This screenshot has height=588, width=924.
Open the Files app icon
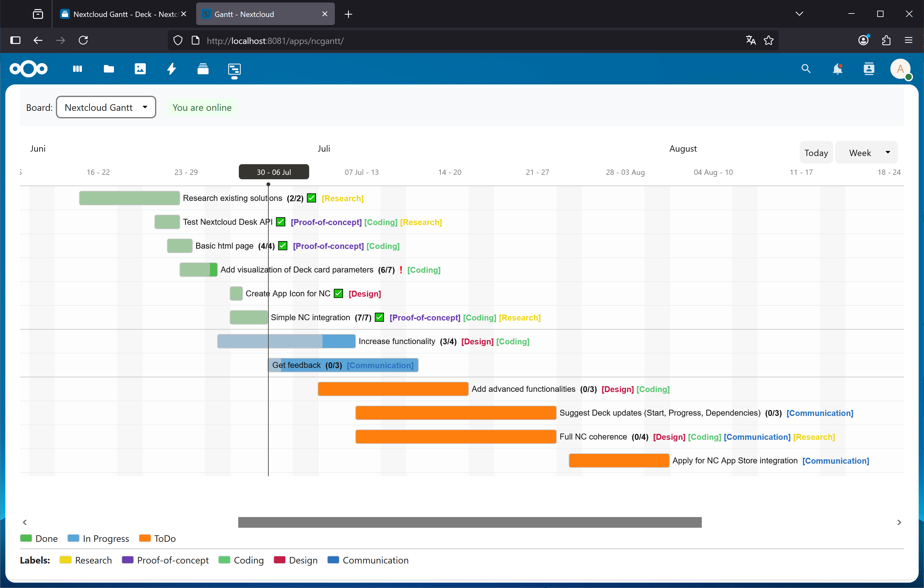point(109,69)
